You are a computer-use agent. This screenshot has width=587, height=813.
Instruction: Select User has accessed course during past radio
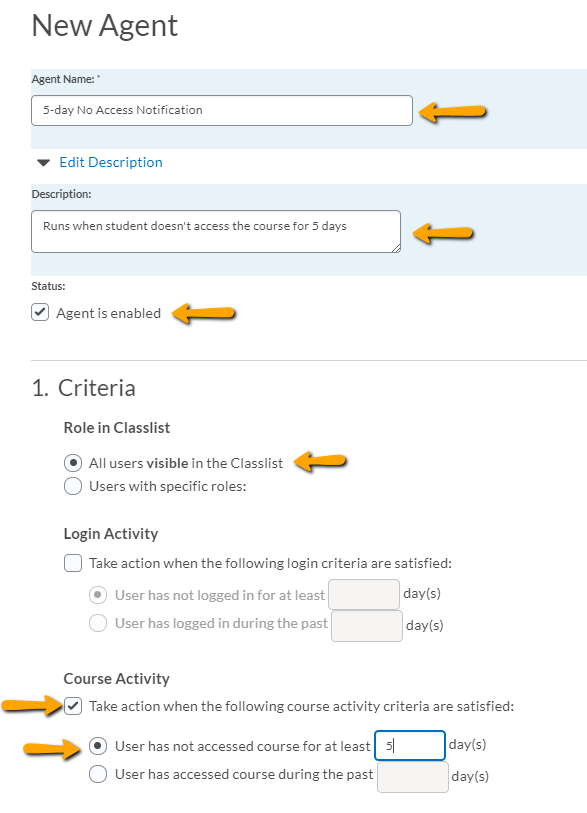pos(98,774)
